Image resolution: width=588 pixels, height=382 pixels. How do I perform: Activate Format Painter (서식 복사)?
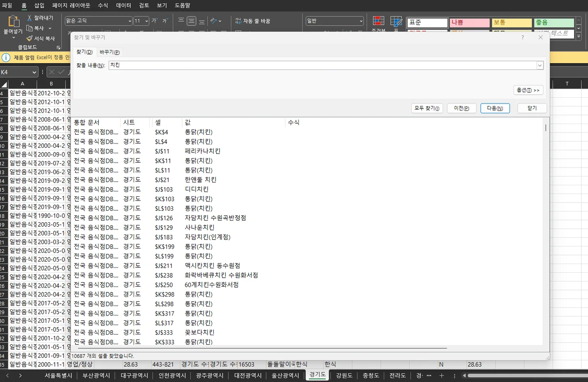coord(30,38)
